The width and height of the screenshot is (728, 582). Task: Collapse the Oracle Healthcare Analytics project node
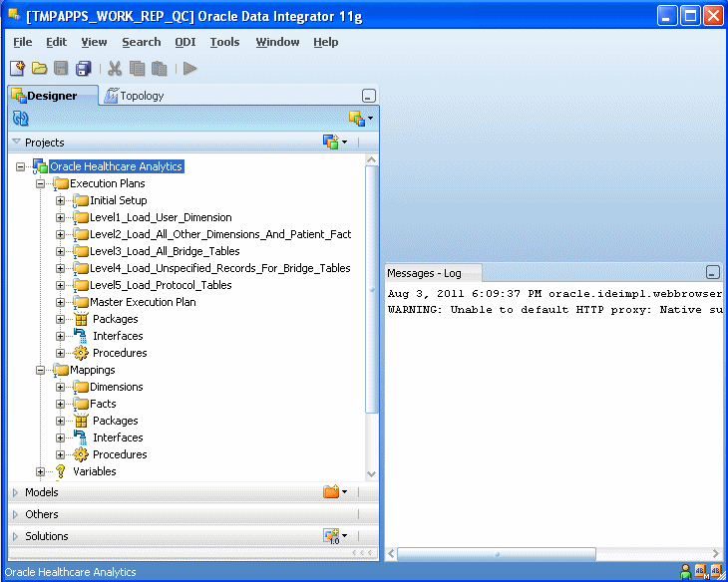[20, 166]
